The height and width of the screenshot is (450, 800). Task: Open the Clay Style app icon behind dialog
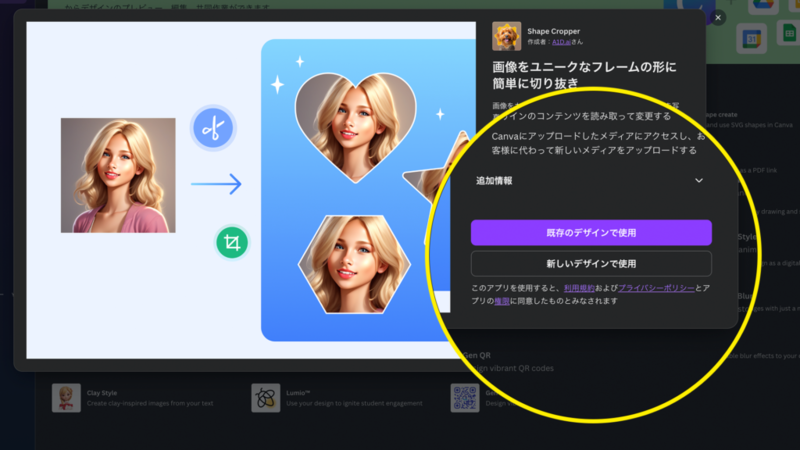coord(66,398)
